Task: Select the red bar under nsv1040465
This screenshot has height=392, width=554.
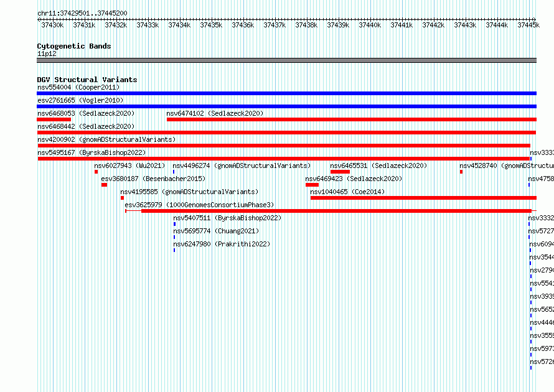Action: pyautogui.click(x=424, y=198)
